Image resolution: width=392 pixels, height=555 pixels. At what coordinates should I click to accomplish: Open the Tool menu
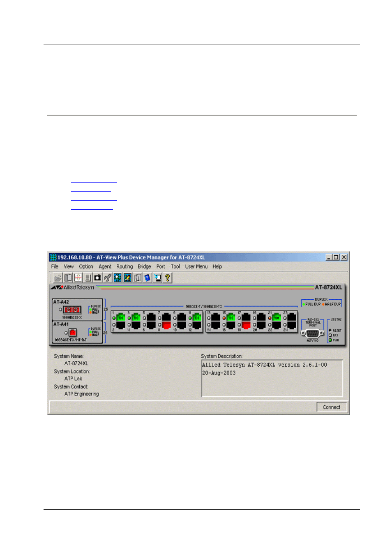tap(175, 266)
